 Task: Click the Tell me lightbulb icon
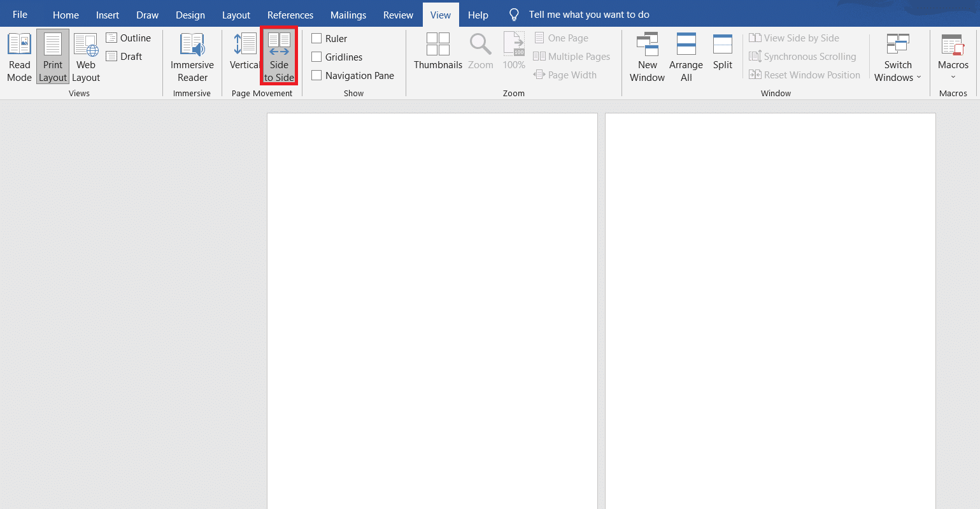(515, 15)
